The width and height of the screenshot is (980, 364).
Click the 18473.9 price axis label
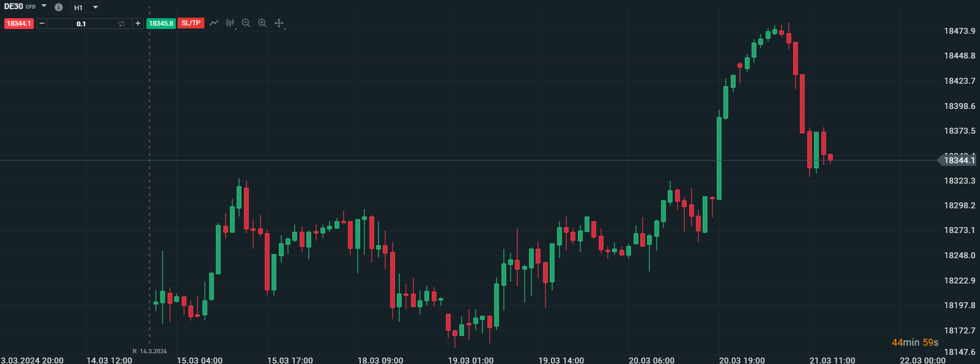point(960,31)
